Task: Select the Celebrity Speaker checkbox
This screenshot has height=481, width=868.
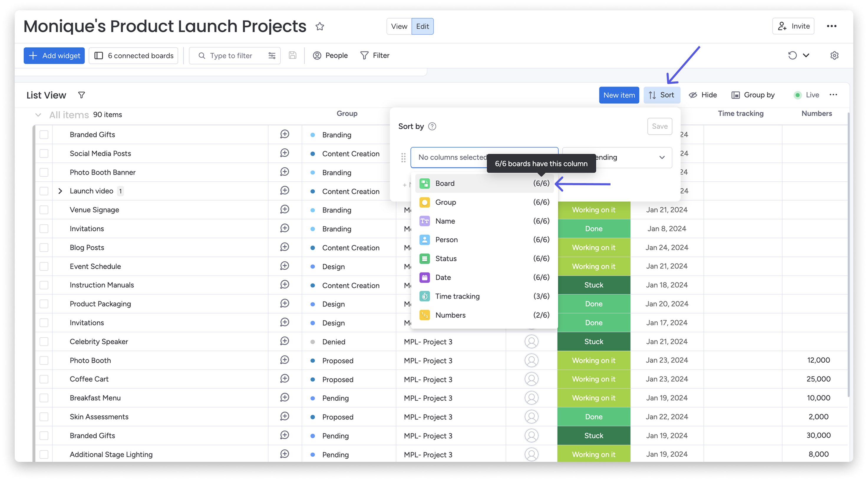Action: coord(44,342)
